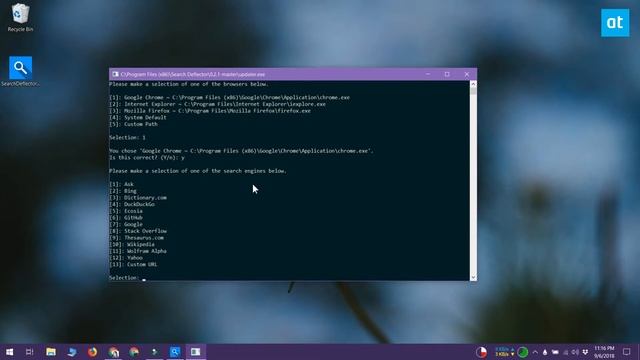Click the '[1]: Ask' search engine line
640x360 pixels.
pyautogui.click(x=121, y=184)
